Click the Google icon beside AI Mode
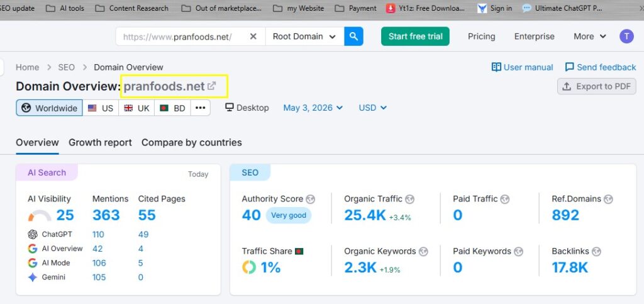The image size is (644, 304). point(33,263)
